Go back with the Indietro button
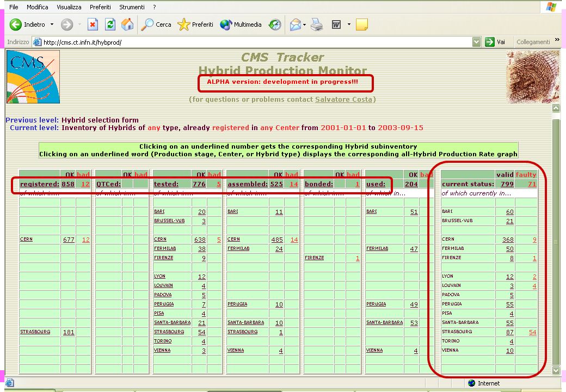This screenshot has width=566, height=392. click(27, 24)
